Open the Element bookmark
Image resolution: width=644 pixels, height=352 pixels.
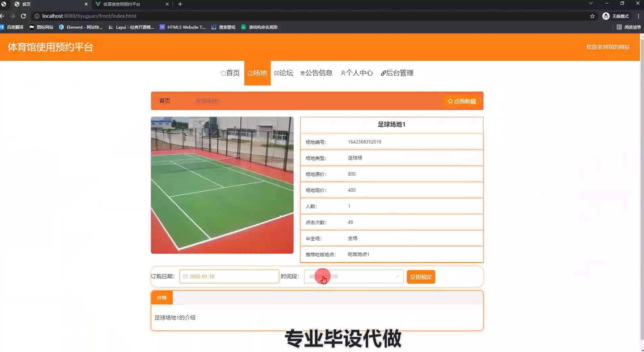[81, 27]
